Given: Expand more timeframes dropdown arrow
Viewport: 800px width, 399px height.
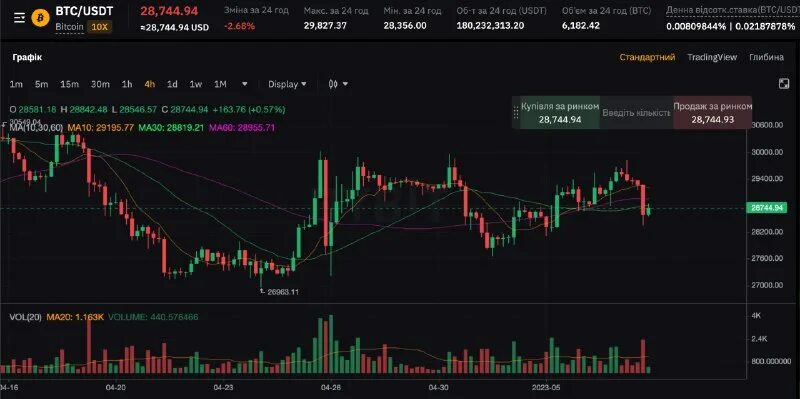Looking at the screenshot, I should [x=244, y=84].
